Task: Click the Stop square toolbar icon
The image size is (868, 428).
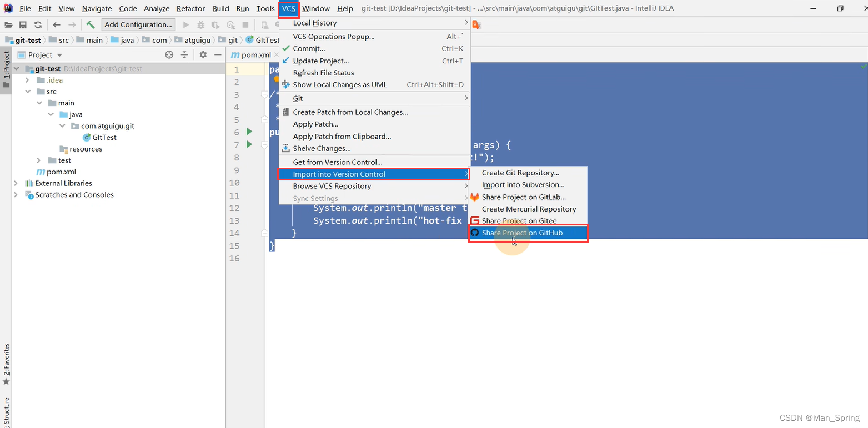Action: (245, 24)
